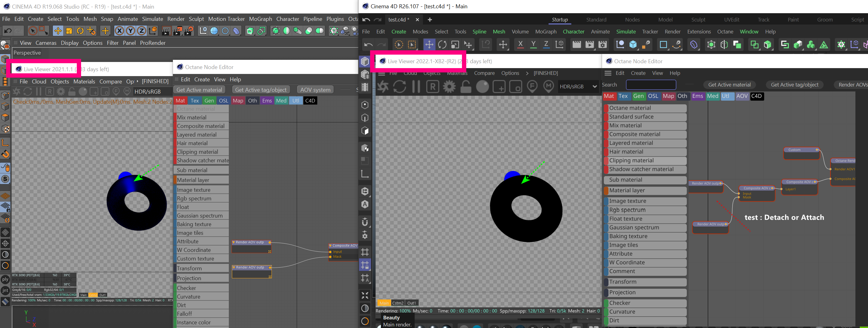The image size is (868, 328).
Task: Add a Cube primitive from the R26 toolbar
Action: (x=633, y=44)
